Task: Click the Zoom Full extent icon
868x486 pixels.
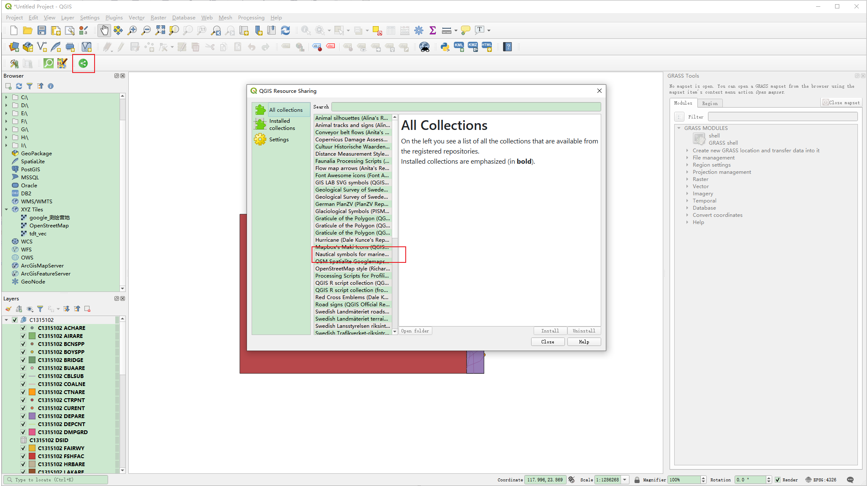Action: point(160,30)
